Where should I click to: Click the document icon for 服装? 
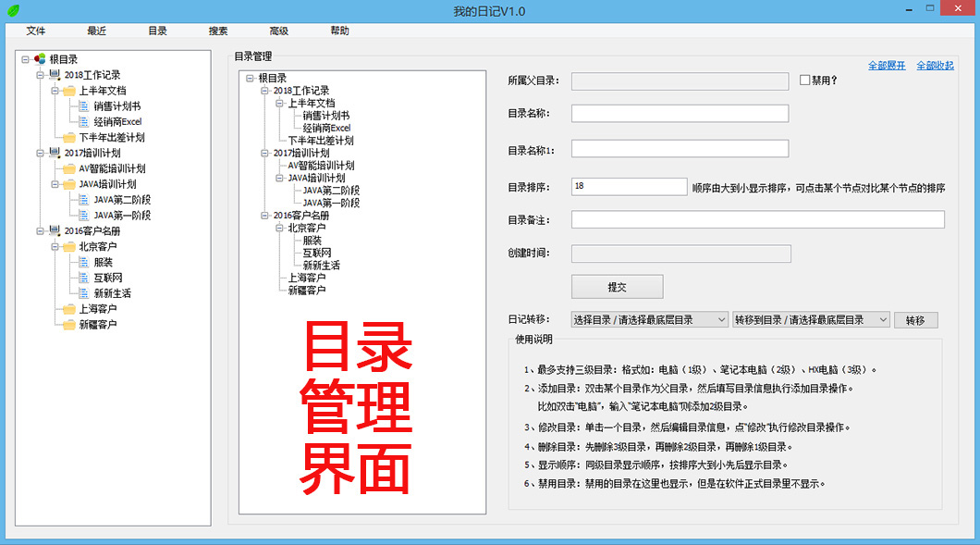84,262
